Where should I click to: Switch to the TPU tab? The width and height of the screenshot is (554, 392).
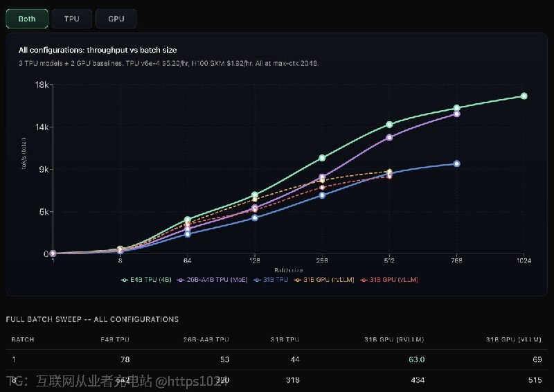click(72, 19)
